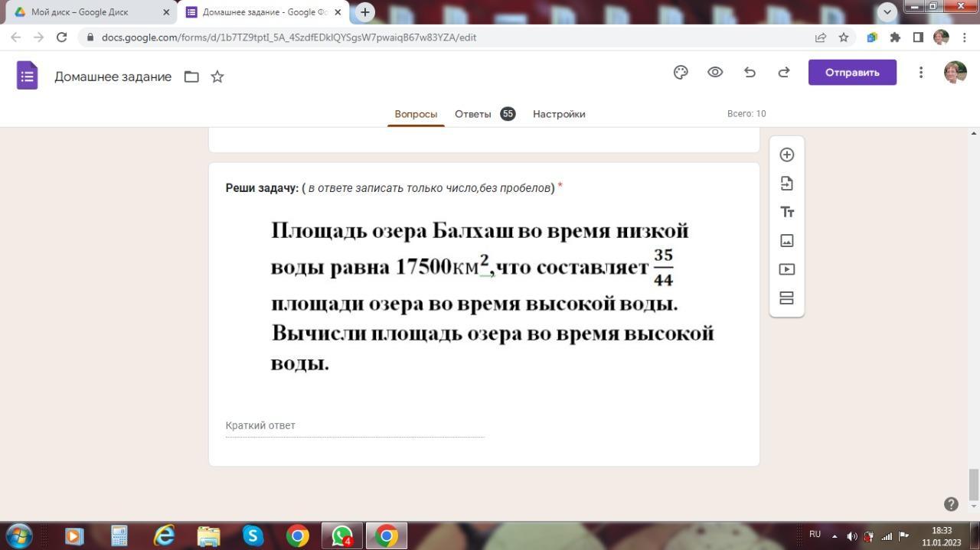Screen dimensions: 980x550
Task: Open the theme customization palette
Action: tap(681, 73)
